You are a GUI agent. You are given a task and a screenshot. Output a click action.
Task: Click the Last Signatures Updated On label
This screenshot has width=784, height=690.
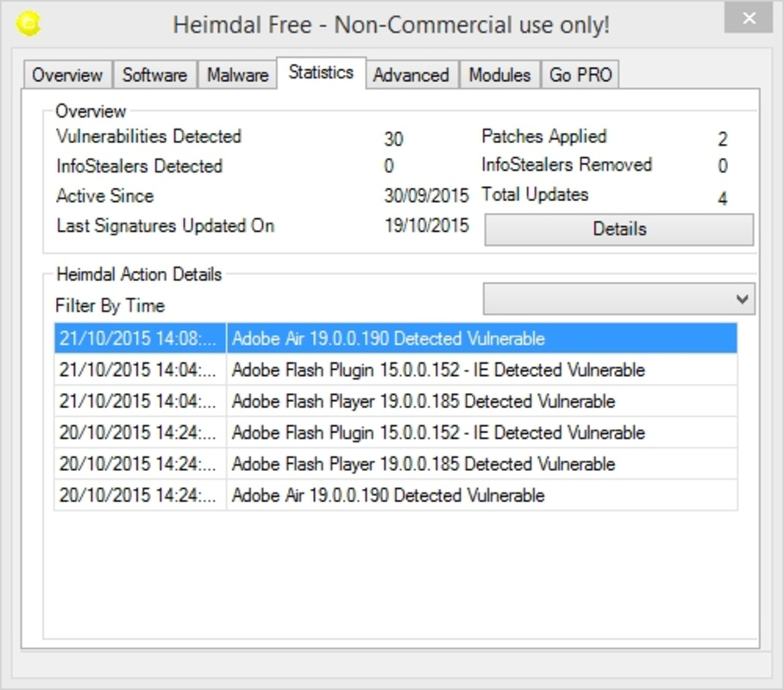[x=166, y=226]
